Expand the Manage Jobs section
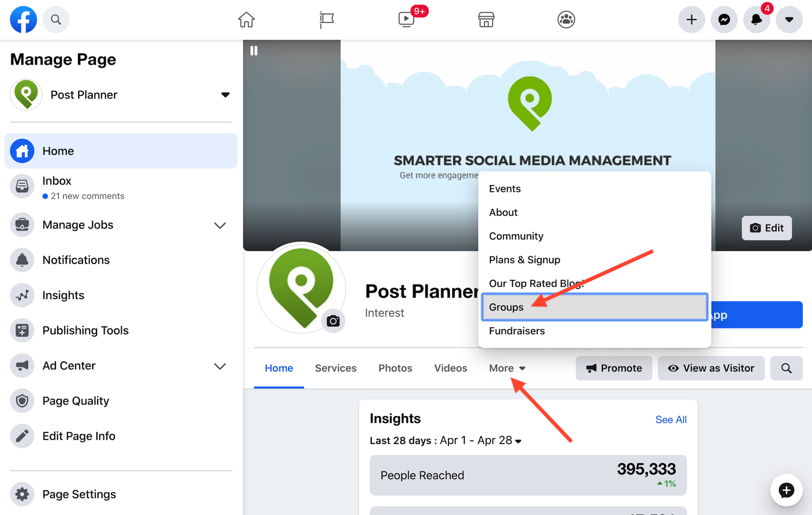 (220, 225)
